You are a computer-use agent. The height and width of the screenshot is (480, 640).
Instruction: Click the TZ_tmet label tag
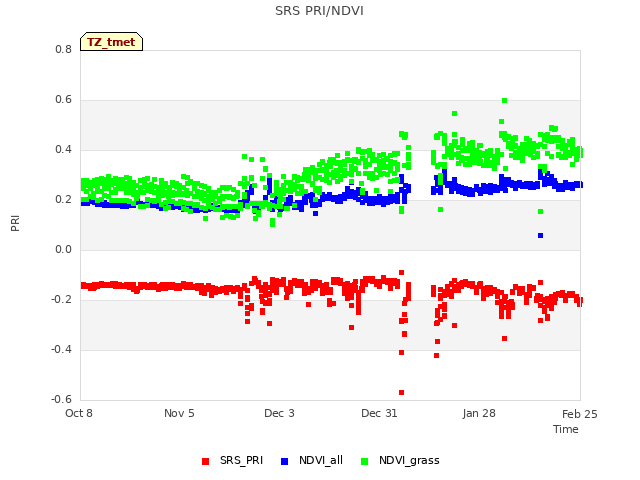point(111,42)
